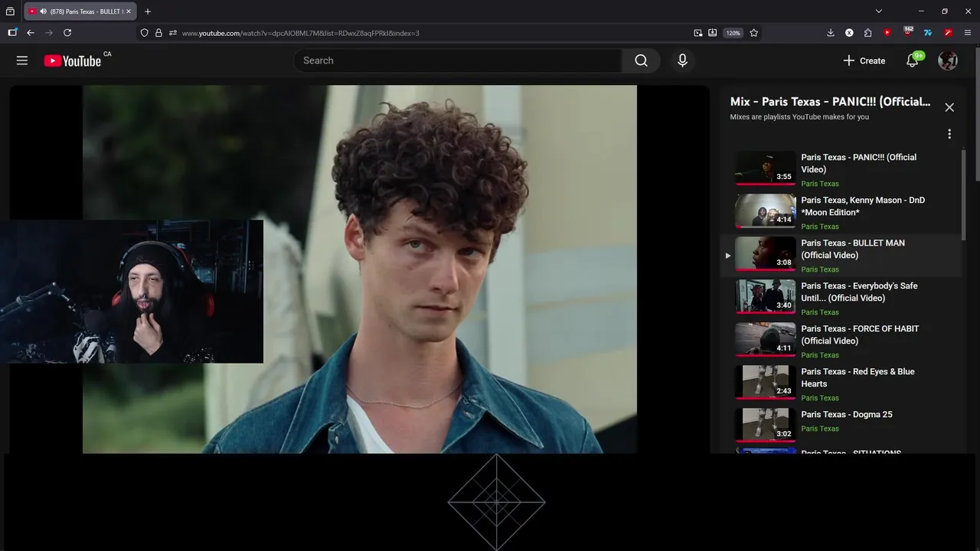
Task: Mute the tab via its speaker icon
Action: [43, 11]
